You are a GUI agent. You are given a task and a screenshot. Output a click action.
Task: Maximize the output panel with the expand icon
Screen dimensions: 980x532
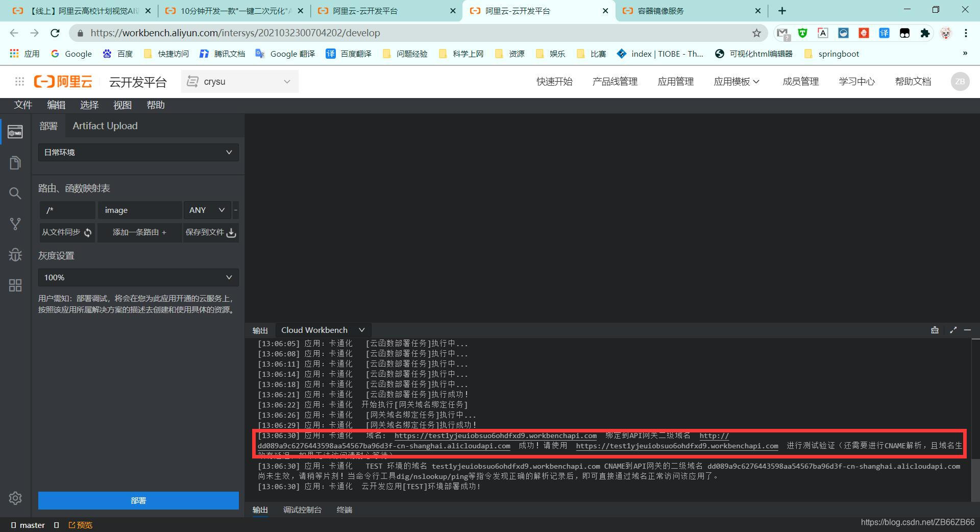click(x=953, y=330)
